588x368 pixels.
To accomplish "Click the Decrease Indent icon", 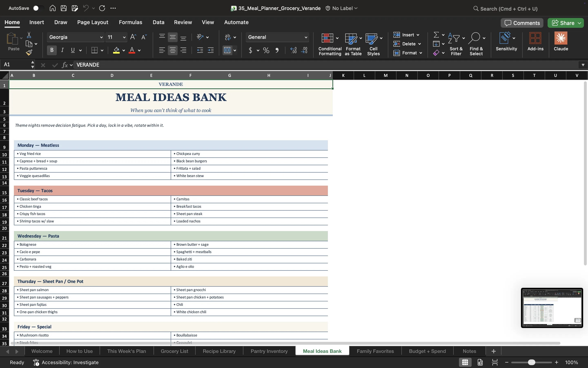I will (200, 50).
